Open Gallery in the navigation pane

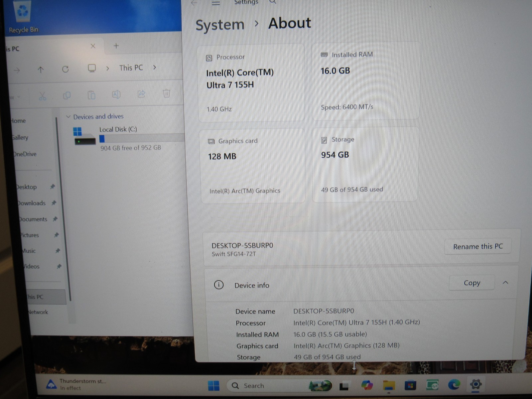pyautogui.click(x=20, y=138)
